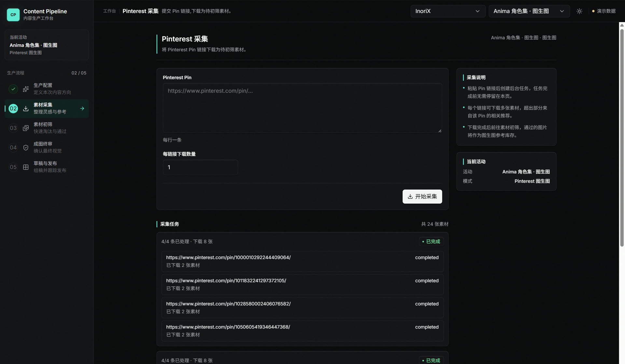Image resolution: width=625 pixels, height=364 pixels.
Task: Click the pin URL ending in 1028580002406076582
Action: pos(229,304)
